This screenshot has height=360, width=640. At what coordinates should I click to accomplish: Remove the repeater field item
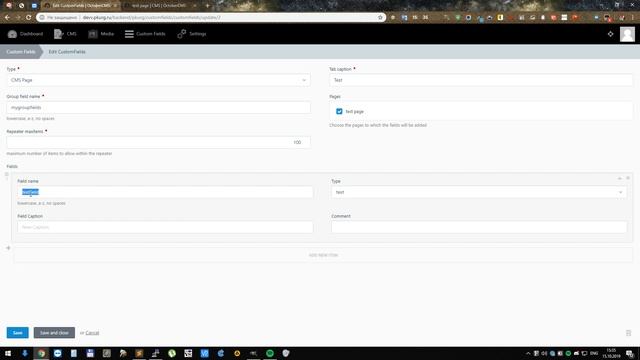click(x=628, y=178)
